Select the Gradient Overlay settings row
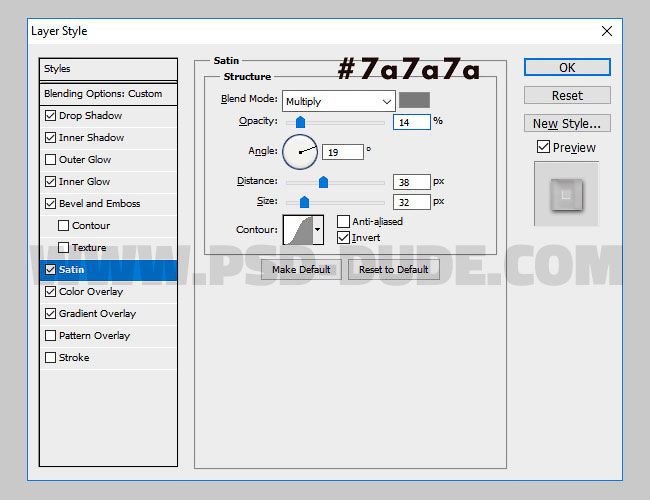Image resolution: width=650 pixels, height=500 pixels. (108, 313)
